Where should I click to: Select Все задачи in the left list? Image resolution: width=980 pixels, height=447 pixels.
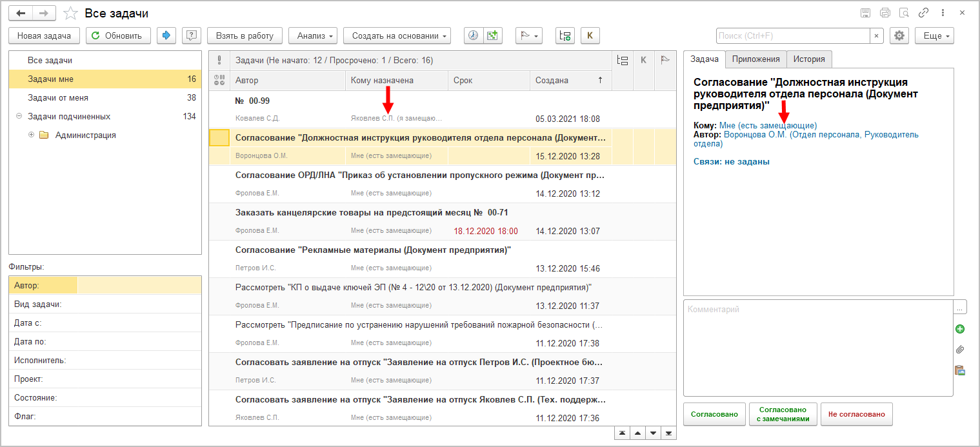point(105,60)
